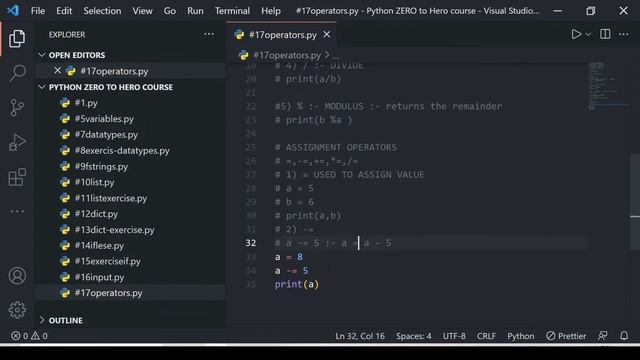Viewport: 640px width, 360px height.
Task: Run Python file with play button
Action: [x=576, y=34]
